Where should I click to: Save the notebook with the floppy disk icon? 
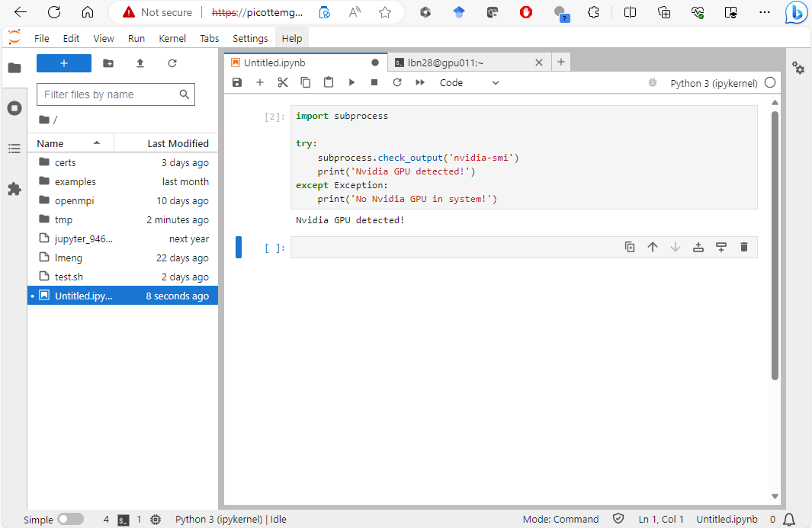click(237, 82)
